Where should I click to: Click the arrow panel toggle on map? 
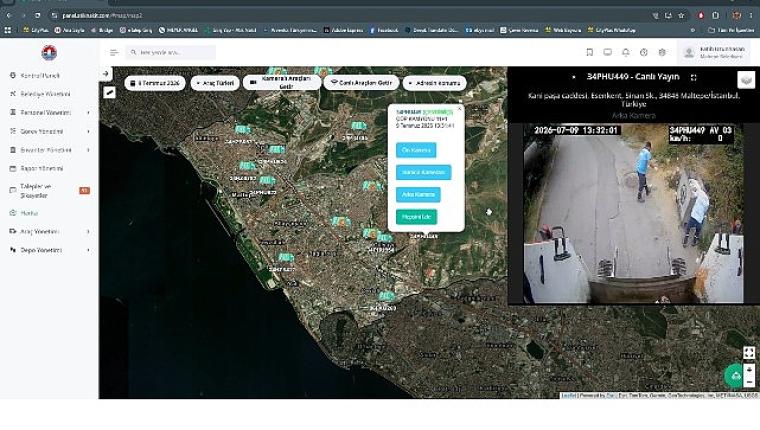(x=106, y=74)
